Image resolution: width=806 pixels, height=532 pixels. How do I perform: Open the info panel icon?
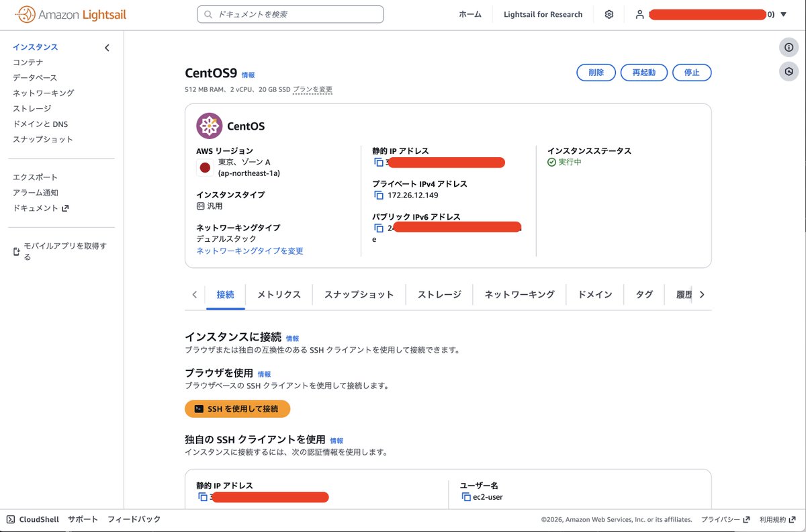789,47
